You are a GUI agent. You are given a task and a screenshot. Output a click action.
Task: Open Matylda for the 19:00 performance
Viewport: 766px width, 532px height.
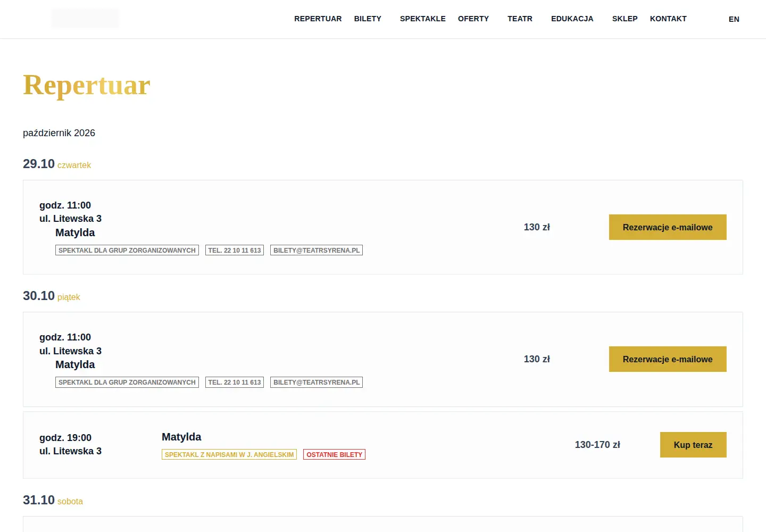coord(181,437)
